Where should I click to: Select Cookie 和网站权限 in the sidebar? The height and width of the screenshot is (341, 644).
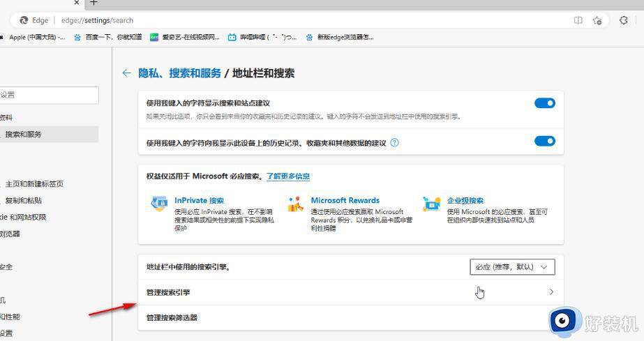coord(23,217)
